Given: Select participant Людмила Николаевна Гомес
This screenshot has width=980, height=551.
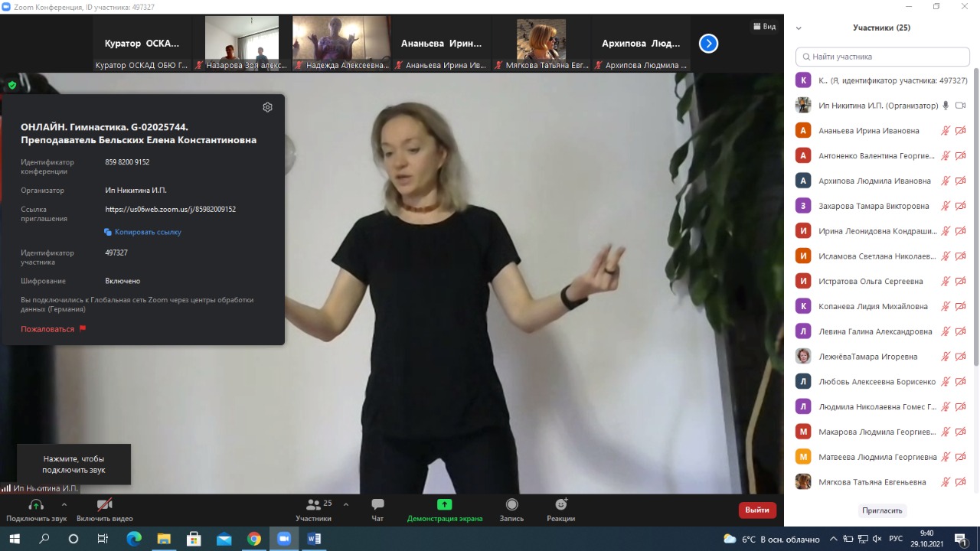Looking at the screenshot, I should click(880, 406).
